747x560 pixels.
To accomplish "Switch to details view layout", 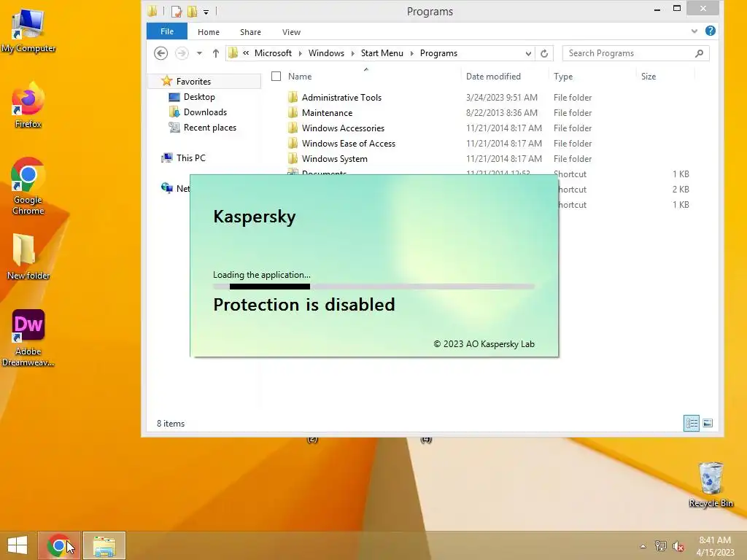I will tap(692, 424).
